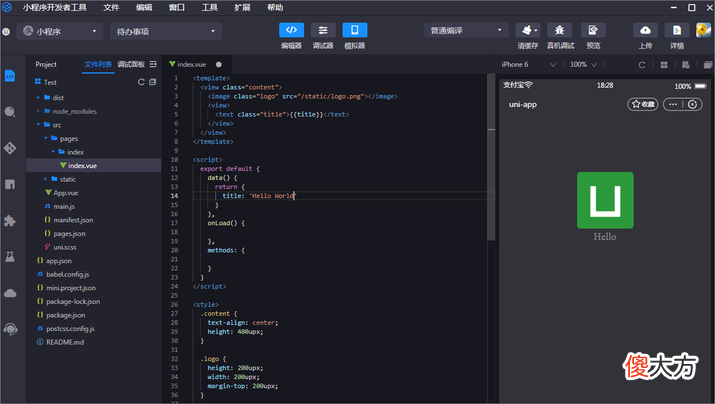The image size is (715, 404).
Task: Open the search sidebar icon
Action: (x=10, y=112)
